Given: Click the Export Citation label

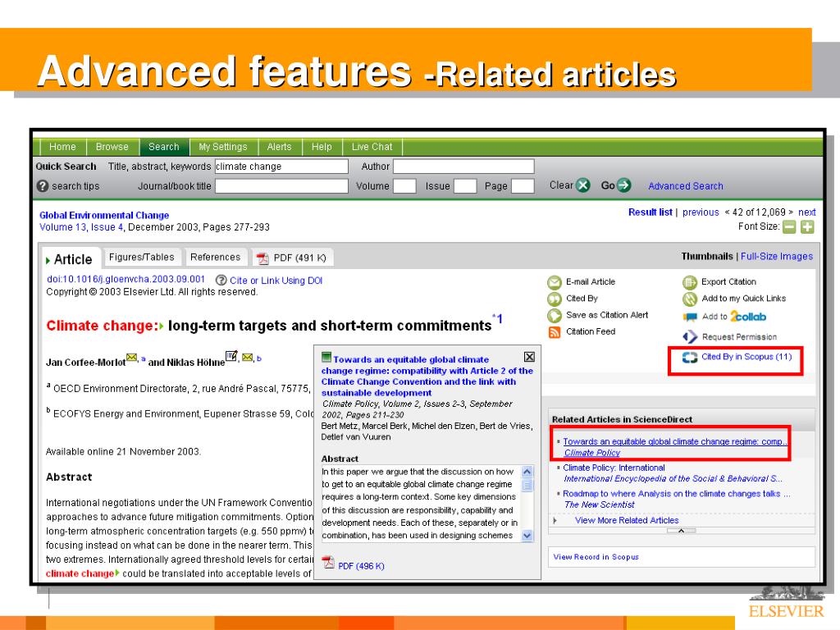Looking at the screenshot, I should [728, 282].
